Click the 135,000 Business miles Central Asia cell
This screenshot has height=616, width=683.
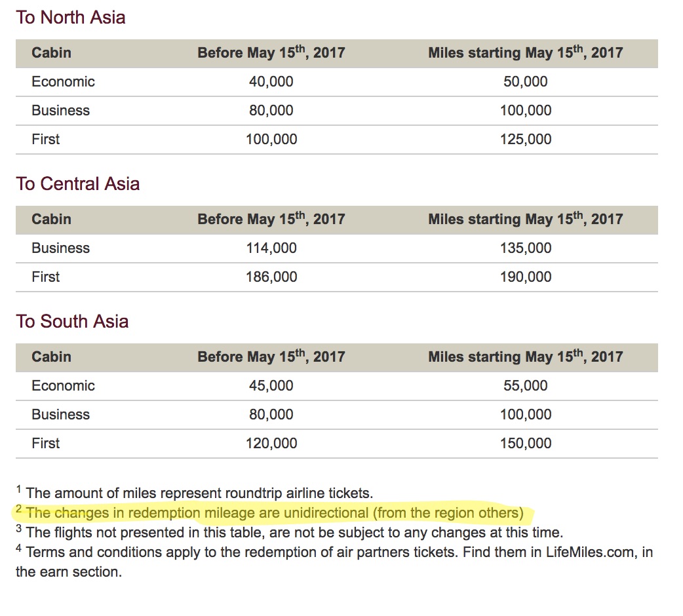[525, 248]
